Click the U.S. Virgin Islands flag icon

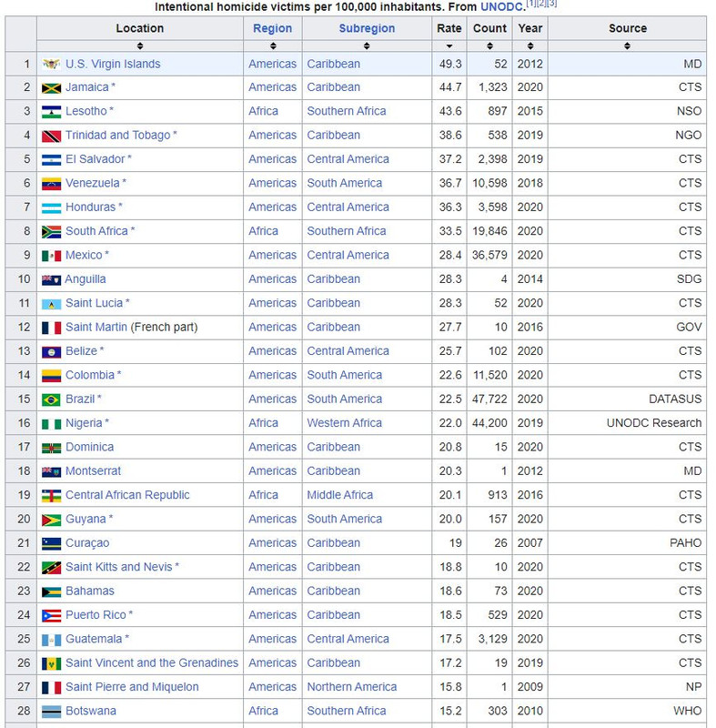(x=51, y=64)
